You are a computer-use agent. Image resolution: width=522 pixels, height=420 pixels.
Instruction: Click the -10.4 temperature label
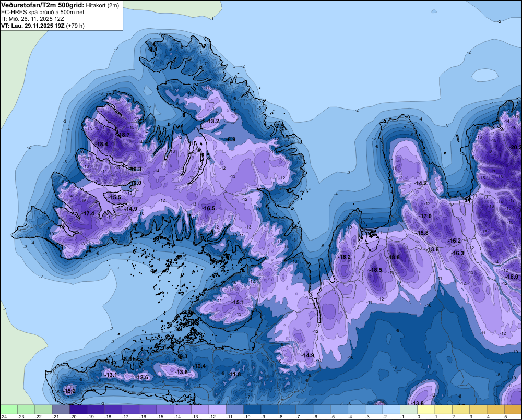[199, 366]
